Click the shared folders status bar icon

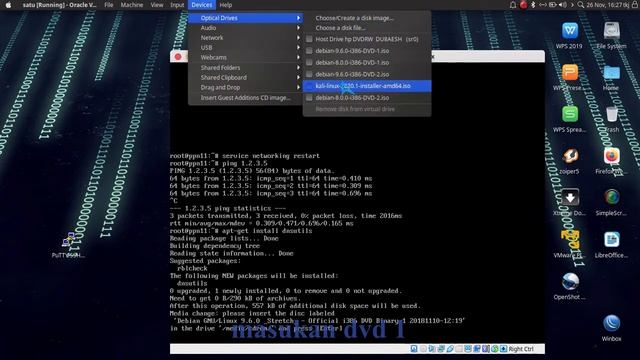click(x=459, y=349)
